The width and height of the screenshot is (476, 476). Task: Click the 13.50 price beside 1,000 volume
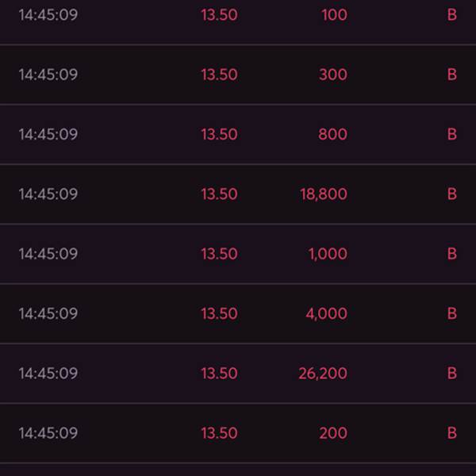click(x=219, y=254)
